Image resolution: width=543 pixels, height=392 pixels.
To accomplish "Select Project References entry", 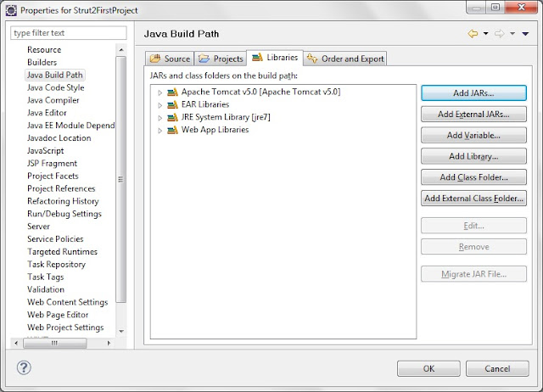I will (61, 188).
